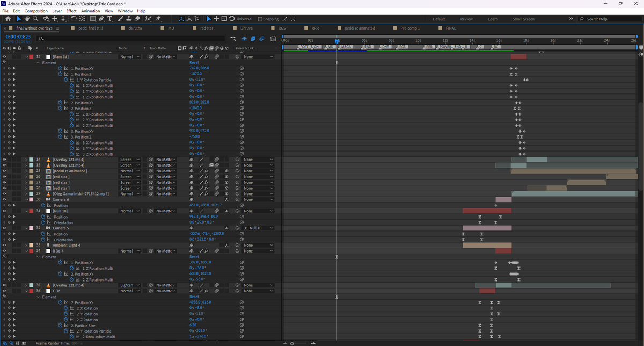Select the Selection tool arrow
The image size is (644, 346).
pyautogui.click(x=19, y=19)
